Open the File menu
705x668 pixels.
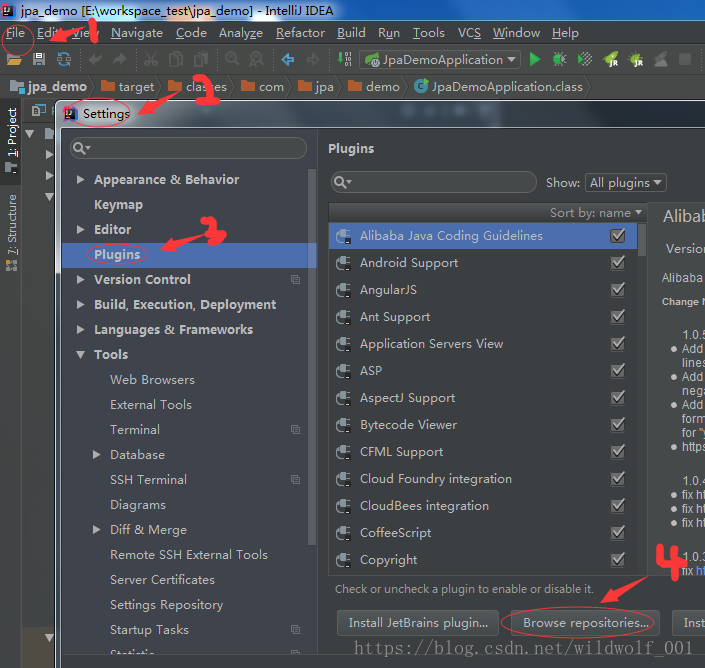(x=15, y=33)
